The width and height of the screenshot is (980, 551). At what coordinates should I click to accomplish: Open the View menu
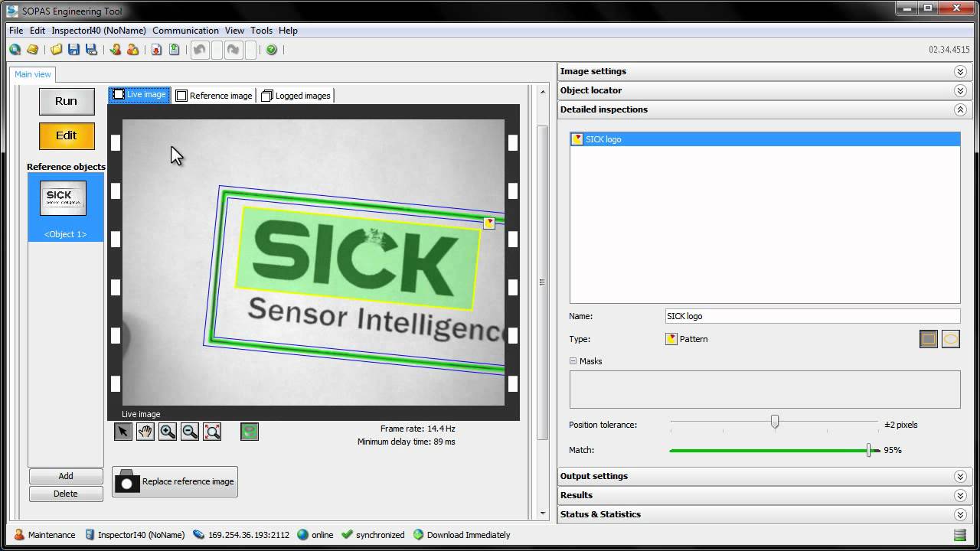[x=234, y=31]
